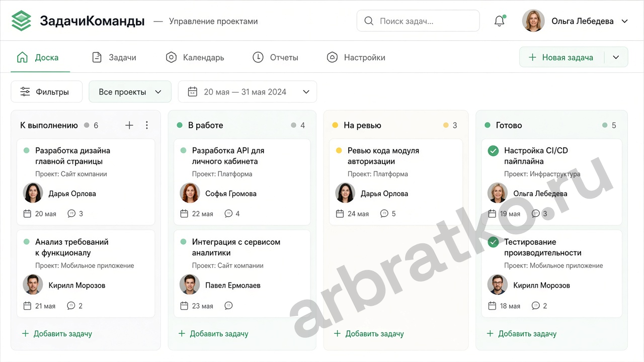The width and height of the screenshot is (644, 362).
Task: Click Дарья Орлова avatar on Ревью кода card
Action: point(346,193)
